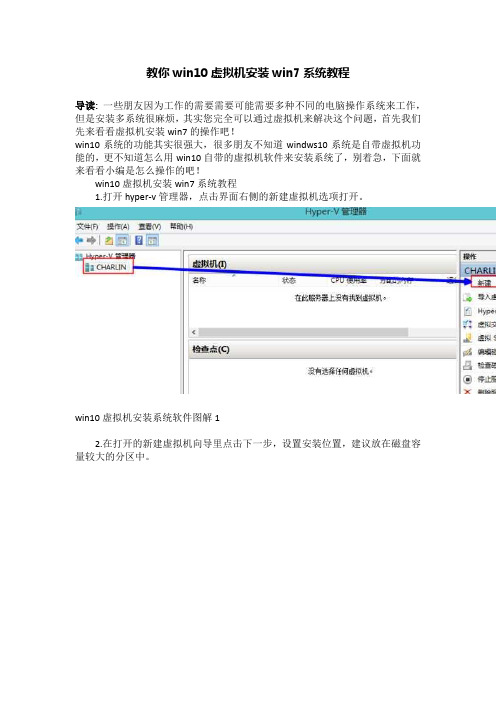
Task: Click the Up one level folder icon
Action: [x=109, y=241]
